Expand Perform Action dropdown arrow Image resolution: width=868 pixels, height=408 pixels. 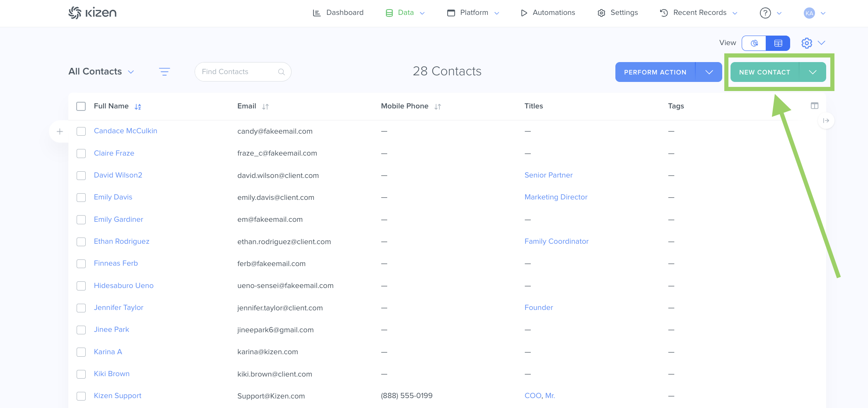(709, 72)
